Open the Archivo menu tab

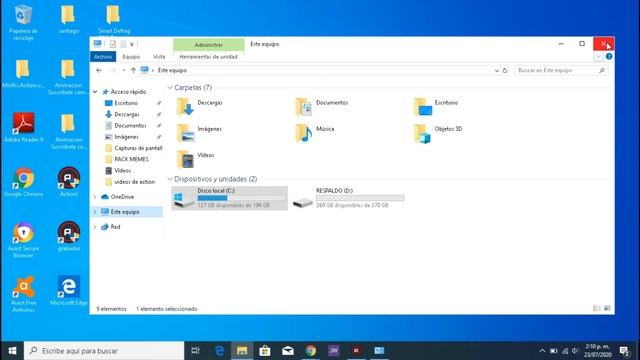click(103, 57)
